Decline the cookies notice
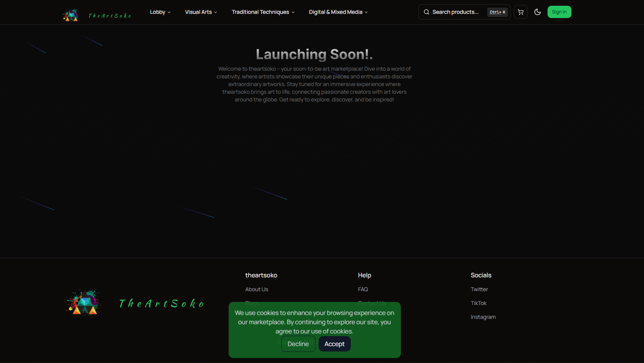The image size is (644, 363). [298, 344]
